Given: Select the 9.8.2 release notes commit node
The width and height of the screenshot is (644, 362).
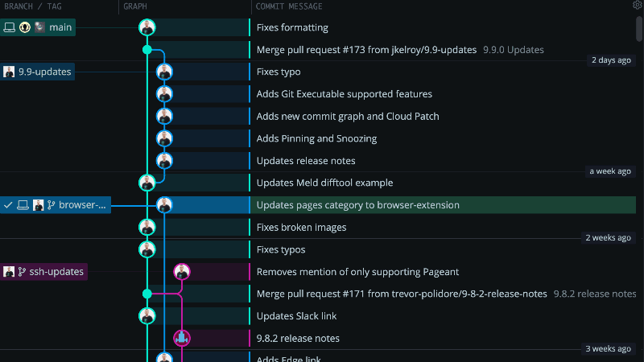Looking at the screenshot, I should (182, 338).
